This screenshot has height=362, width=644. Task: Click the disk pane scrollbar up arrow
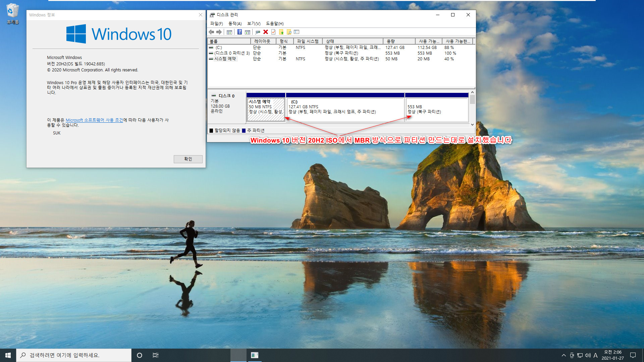(472, 93)
